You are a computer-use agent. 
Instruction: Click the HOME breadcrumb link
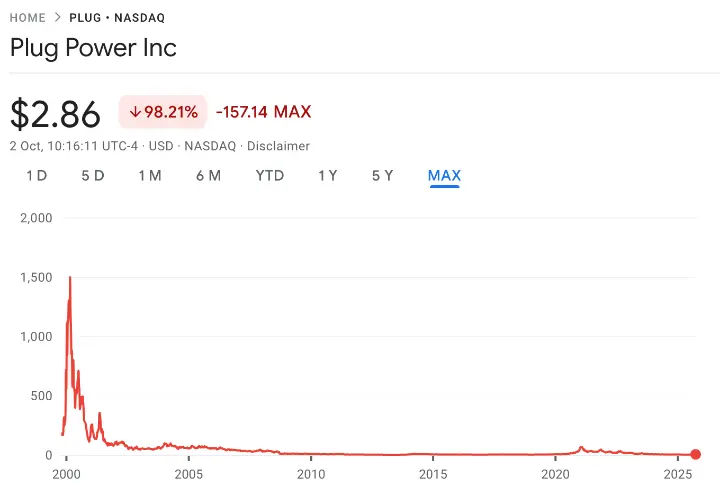click(28, 18)
